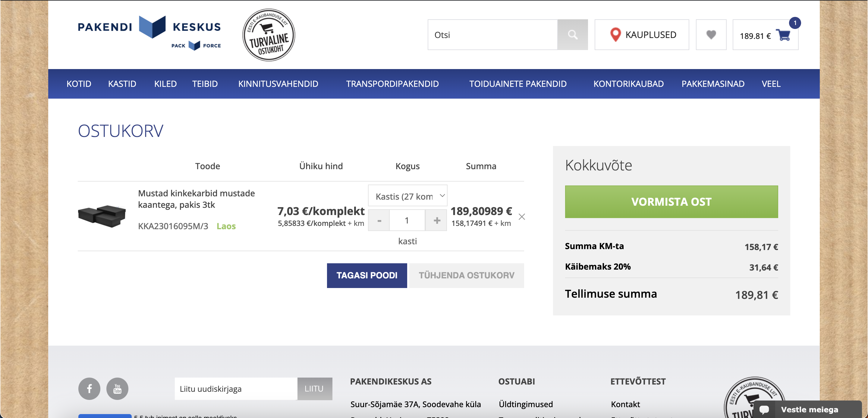Click the Summa KM-ta amount 158,17 €
This screenshot has width=868, height=418.
(x=761, y=247)
